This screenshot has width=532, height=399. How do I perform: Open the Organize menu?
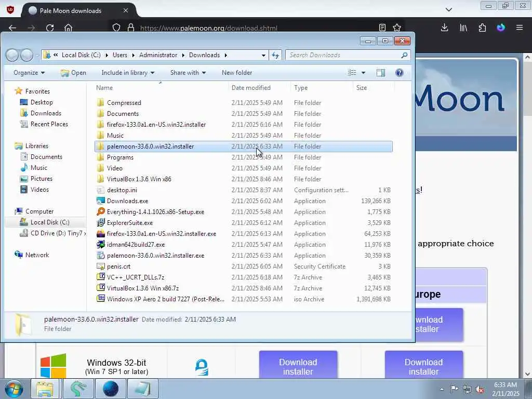(x=29, y=73)
